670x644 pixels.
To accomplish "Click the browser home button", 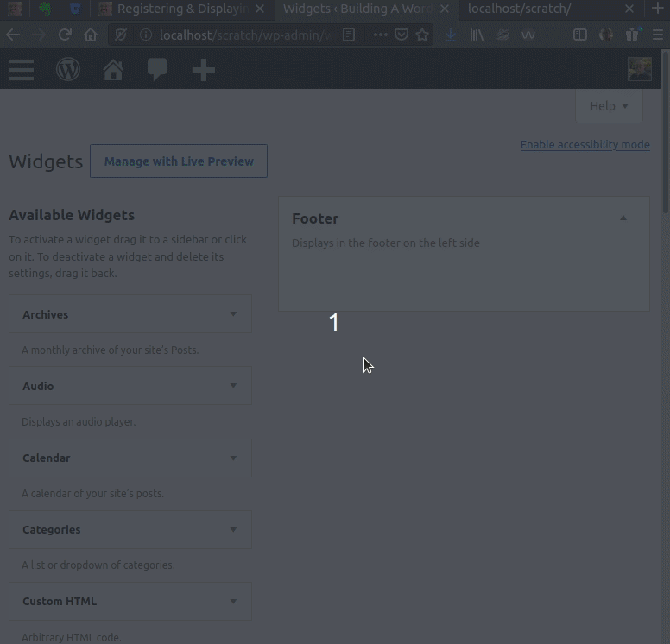I will [x=91, y=35].
